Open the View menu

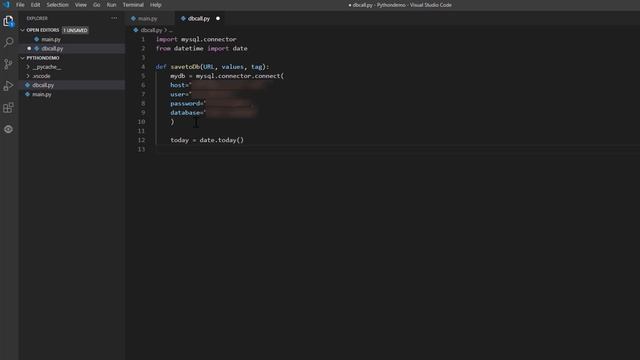(80, 5)
